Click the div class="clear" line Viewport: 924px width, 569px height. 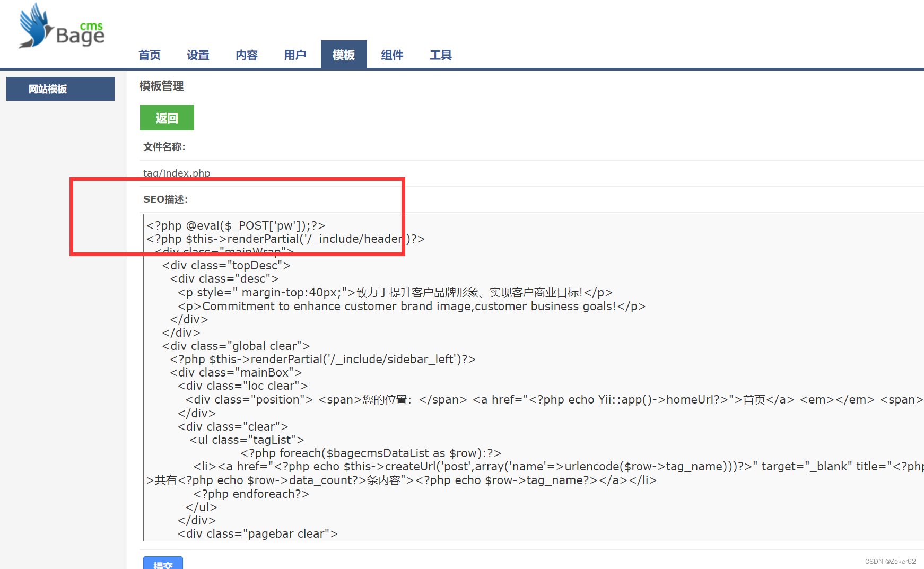[233, 426]
